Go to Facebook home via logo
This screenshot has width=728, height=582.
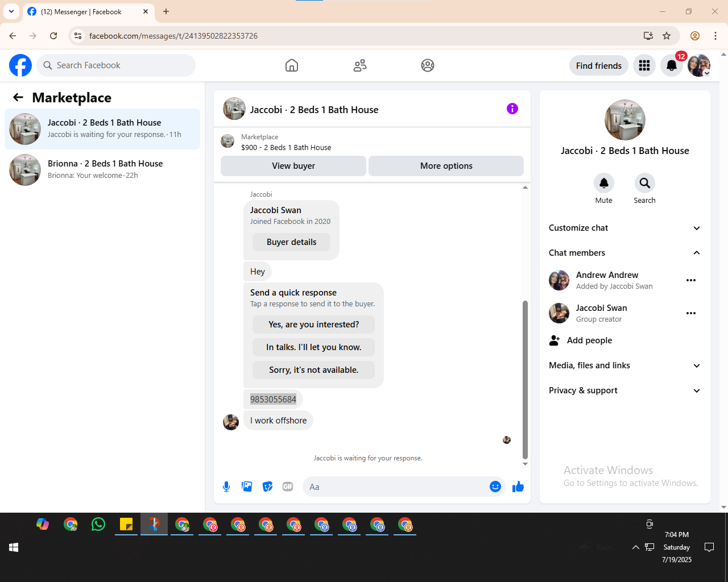(20, 65)
